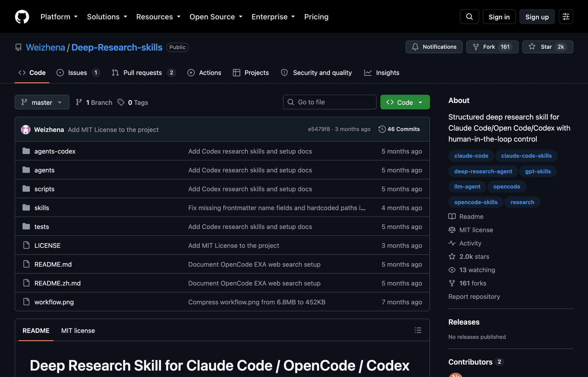Expand the Resources menu
Image resolution: width=588 pixels, height=377 pixels.
158,17
